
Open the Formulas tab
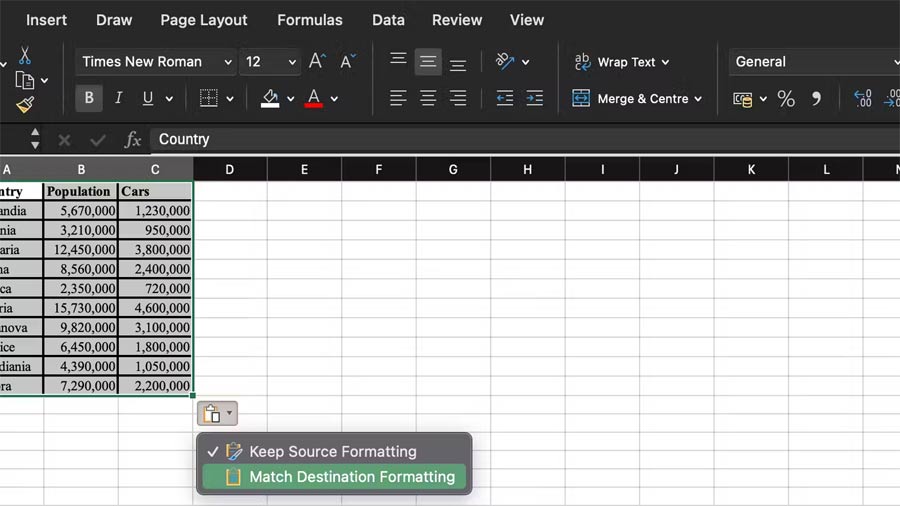coord(310,20)
